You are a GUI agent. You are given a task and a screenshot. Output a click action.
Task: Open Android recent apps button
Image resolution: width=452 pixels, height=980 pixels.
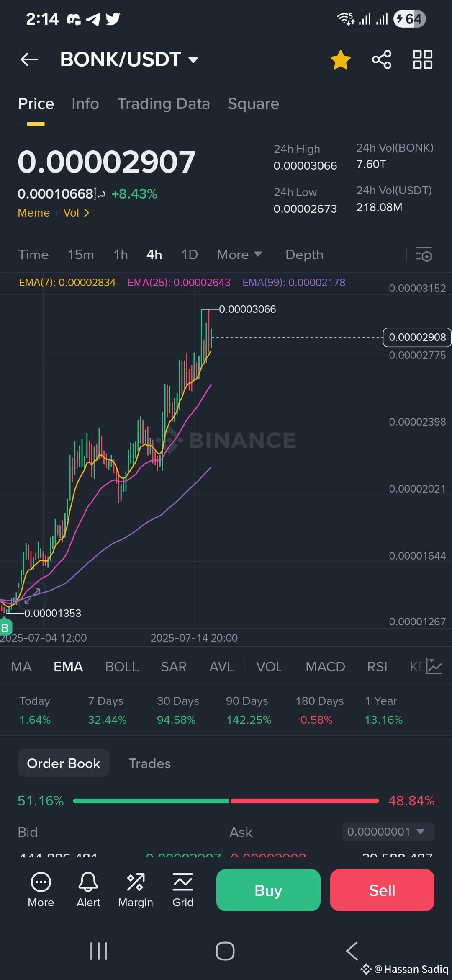99,951
